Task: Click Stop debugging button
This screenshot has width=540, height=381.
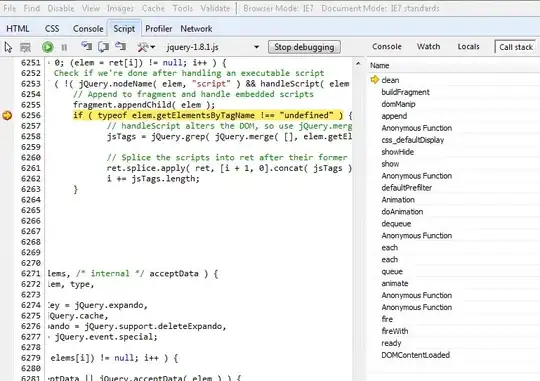Action: [304, 47]
